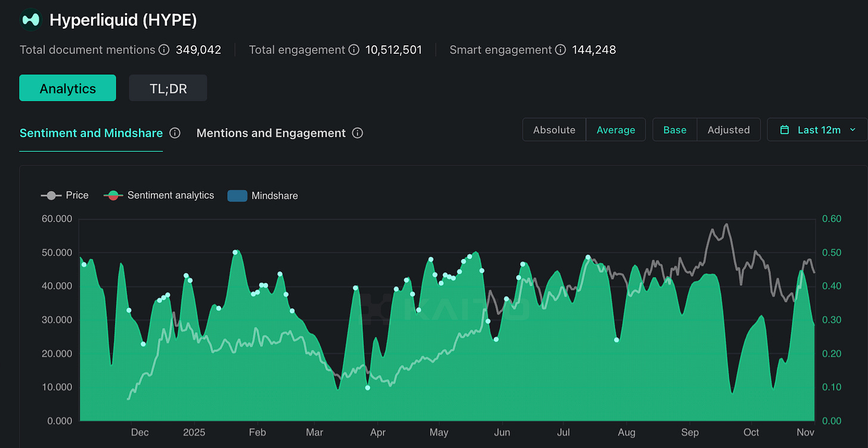
Task: Click the 0.30 right axis label
Action: pos(832,320)
